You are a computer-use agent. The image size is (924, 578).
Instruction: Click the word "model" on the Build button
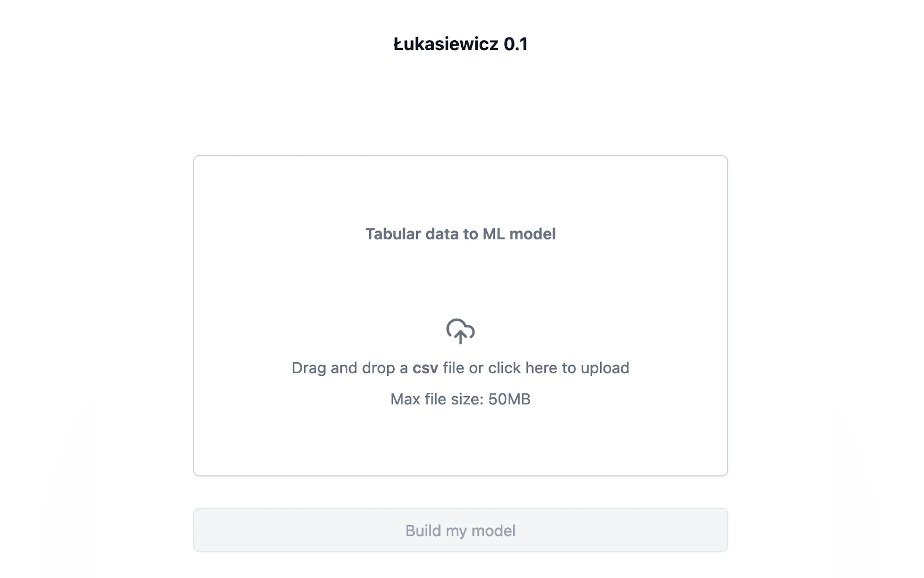pyautogui.click(x=494, y=531)
